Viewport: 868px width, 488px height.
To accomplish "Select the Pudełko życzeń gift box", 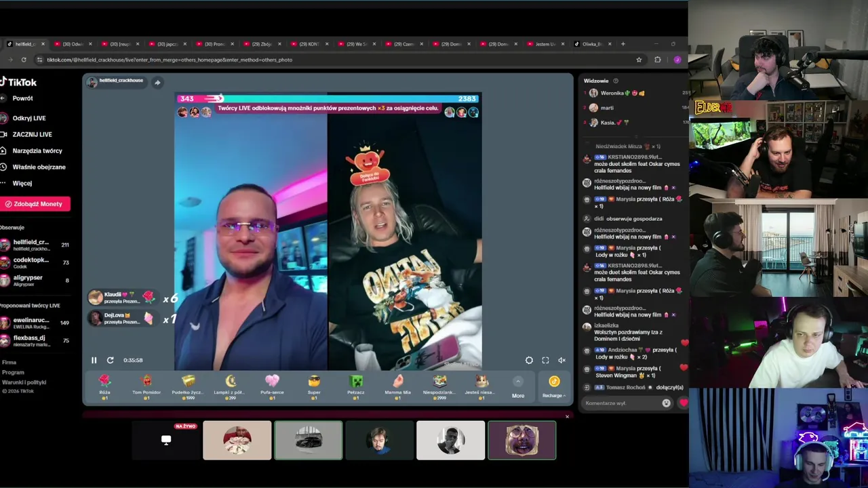I will tap(188, 386).
